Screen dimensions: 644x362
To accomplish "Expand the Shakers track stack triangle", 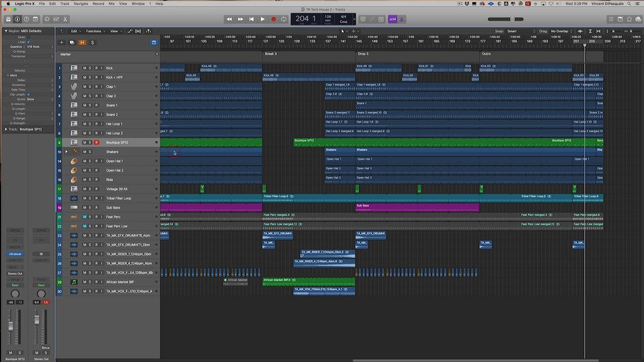I will 66,152.
